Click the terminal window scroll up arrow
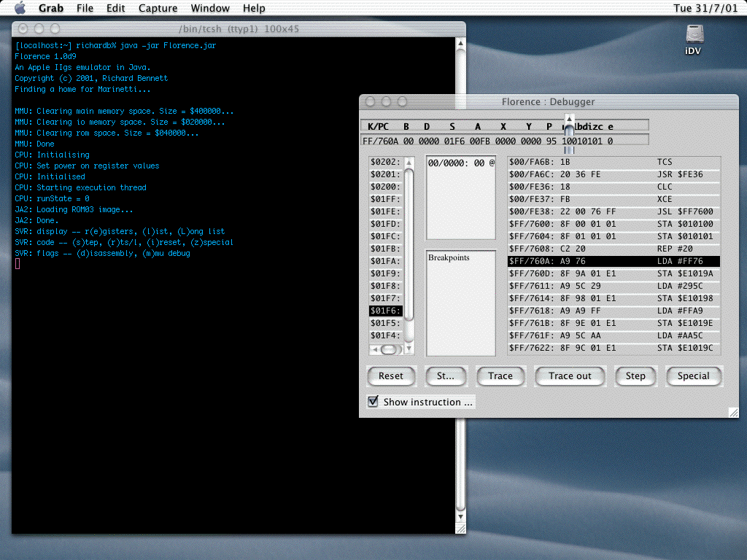 click(461, 43)
